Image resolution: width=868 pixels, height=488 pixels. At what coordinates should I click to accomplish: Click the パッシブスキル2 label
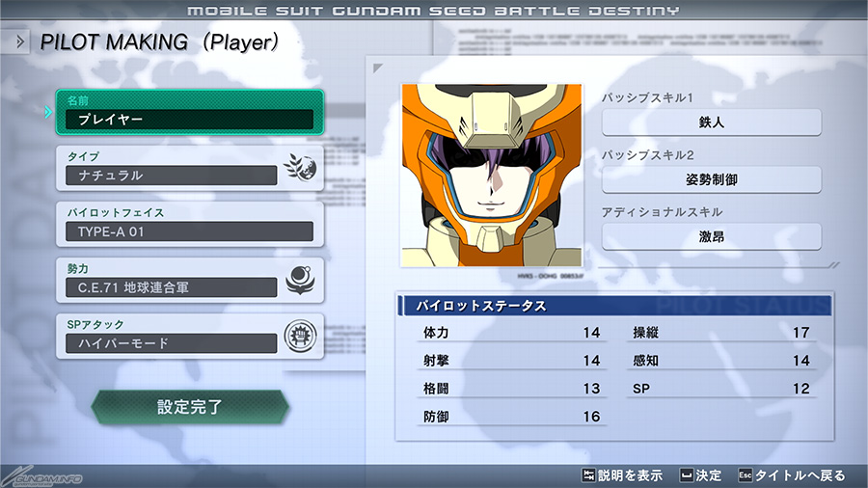[648, 155]
